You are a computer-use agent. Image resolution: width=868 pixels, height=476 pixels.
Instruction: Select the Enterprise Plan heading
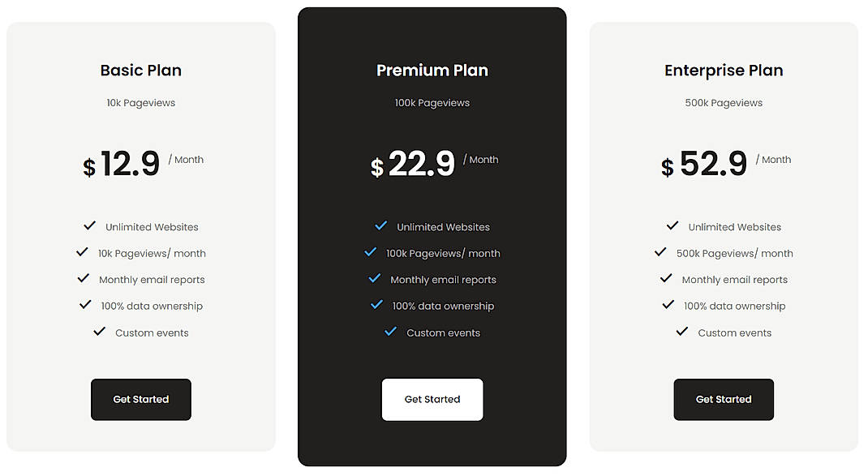point(723,70)
